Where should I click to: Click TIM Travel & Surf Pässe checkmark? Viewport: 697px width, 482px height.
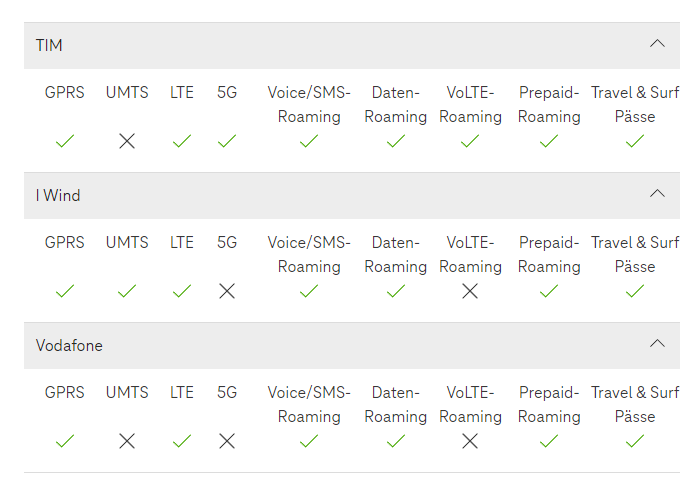pos(635,141)
